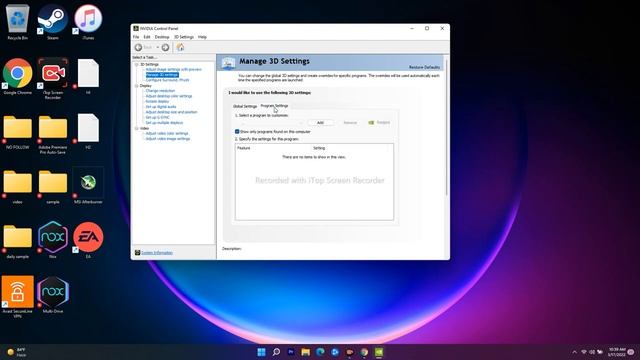Viewport: 640px width, 360px height.
Task: Open the daily sample folder
Action: click(x=18, y=241)
